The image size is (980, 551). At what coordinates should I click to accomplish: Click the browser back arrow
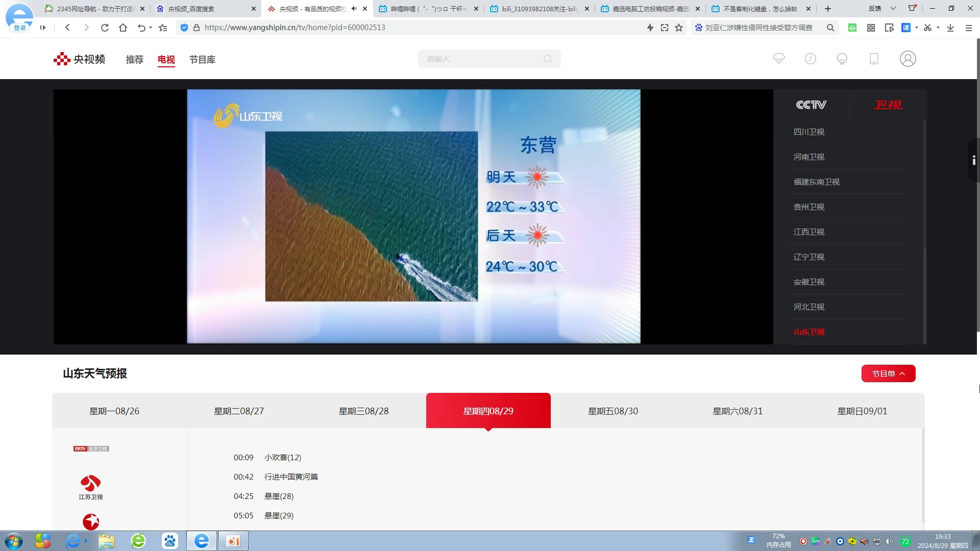67,28
